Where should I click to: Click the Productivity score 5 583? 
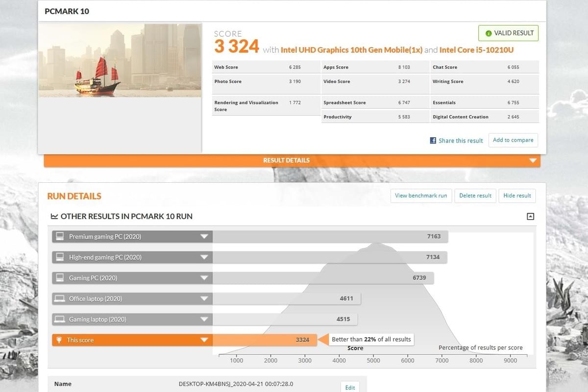point(404,117)
